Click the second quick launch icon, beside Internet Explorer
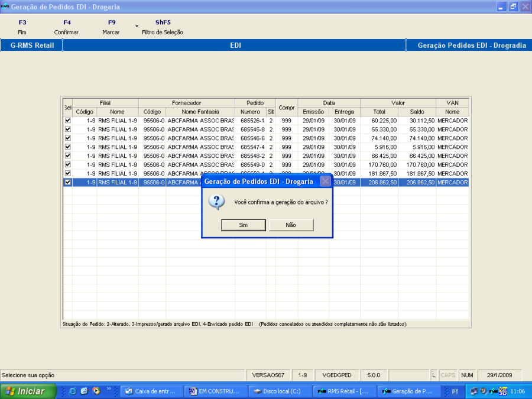The image size is (532, 399). pos(85,391)
